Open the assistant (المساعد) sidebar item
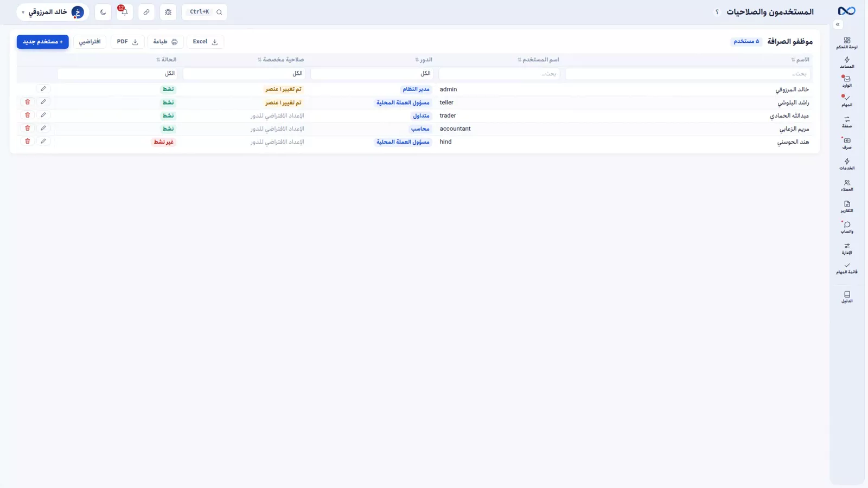Screen dimensions: 868x488 pyautogui.click(x=847, y=62)
